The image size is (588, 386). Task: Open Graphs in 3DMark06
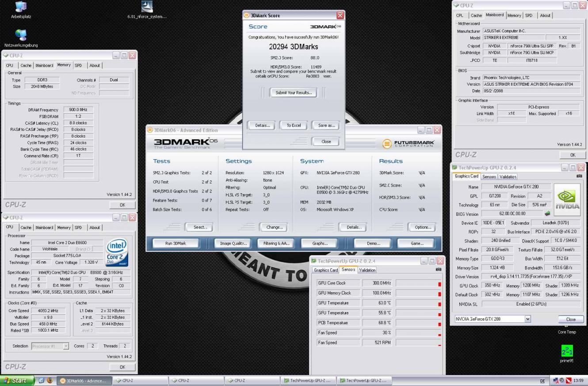(x=320, y=243)
